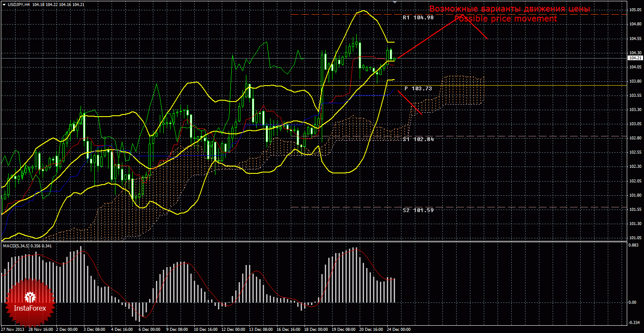Click the MACD(5,34,5) indicator label
This screenshot has width=644, height=333.
pyautogui.click(x=16, y=246)
